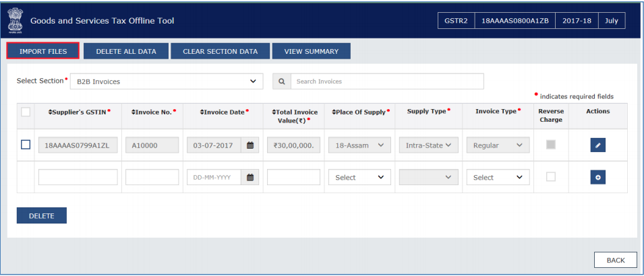The height and width of the screenshot is (276, 644).
Task: Open Invoice Type Select dropdown in new row
Action: 498,177
